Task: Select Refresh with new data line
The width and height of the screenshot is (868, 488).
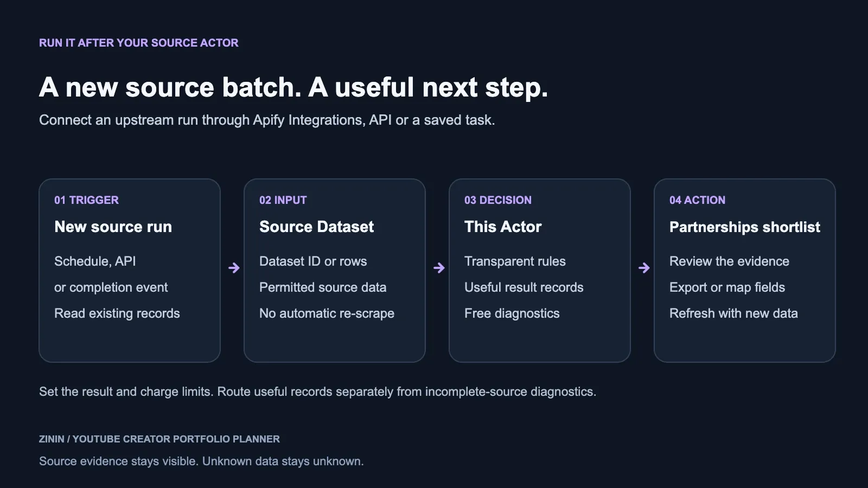Action: point(733,313)
